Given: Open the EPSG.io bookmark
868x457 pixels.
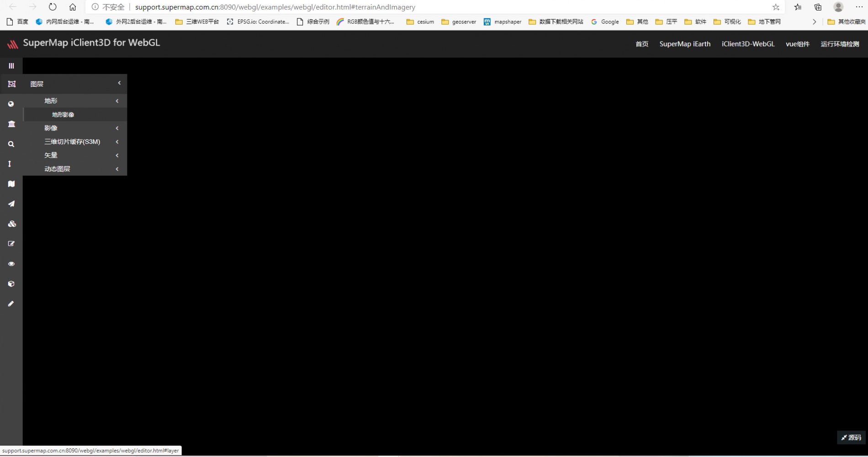Looking at the screenshot, I should pos(258,21).
